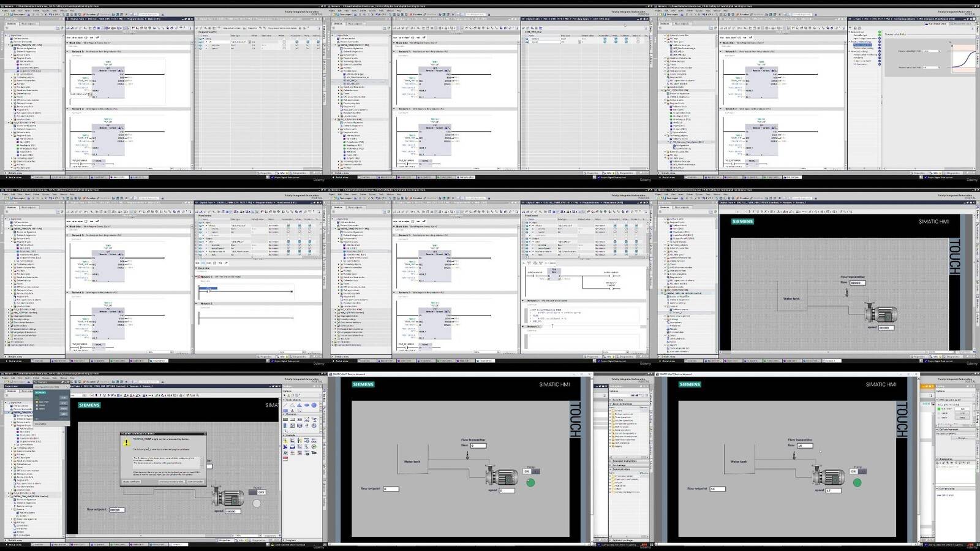Click the pump motor graphic in the frame with the warning dialog
The width and height of the screenshot is (980, 551).
pyautogui.click(x=227, y=496)
